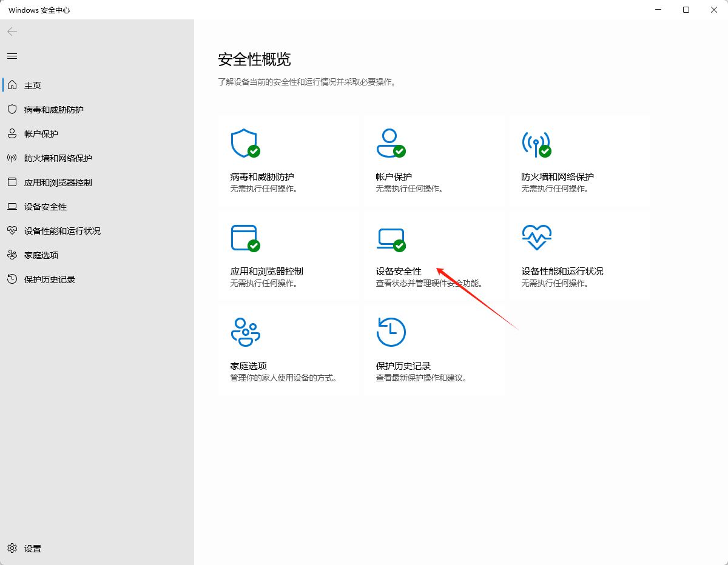Open 应用和浏览器控制 from the sidebar

click(97, 182)
